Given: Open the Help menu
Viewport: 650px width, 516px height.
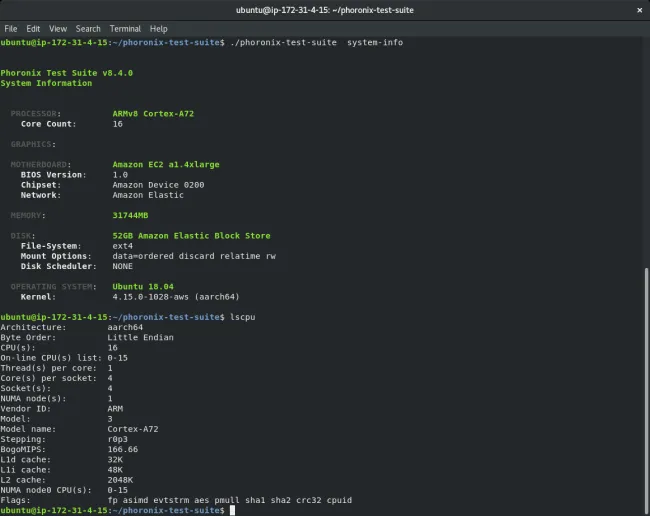Looking at the screenshot, I should click(159, 29).
